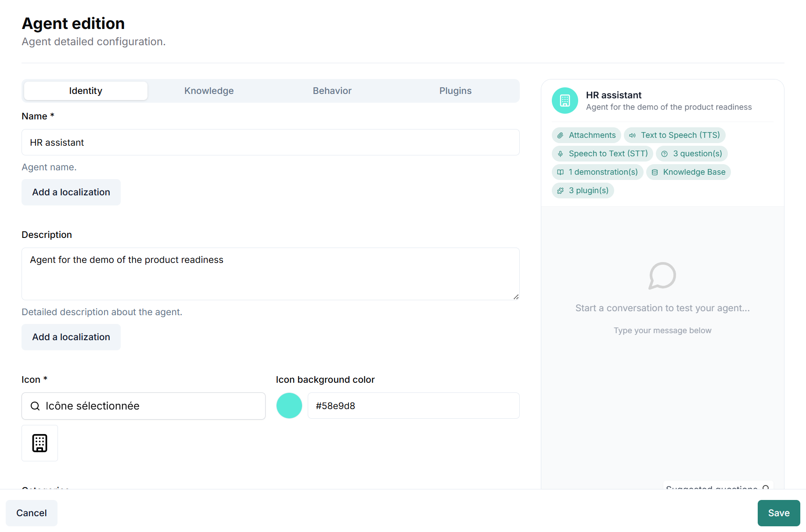The width and height of the screenshot is (806, 532).
Task: Cancel the agent edition
Action: coord(32,513)
